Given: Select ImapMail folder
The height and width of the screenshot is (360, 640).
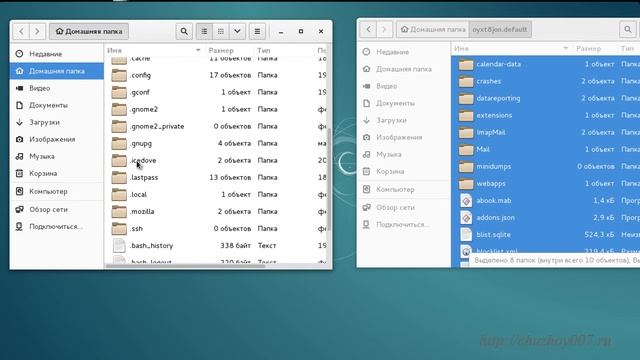Looking at the screenshot, I should click(546, 133).
